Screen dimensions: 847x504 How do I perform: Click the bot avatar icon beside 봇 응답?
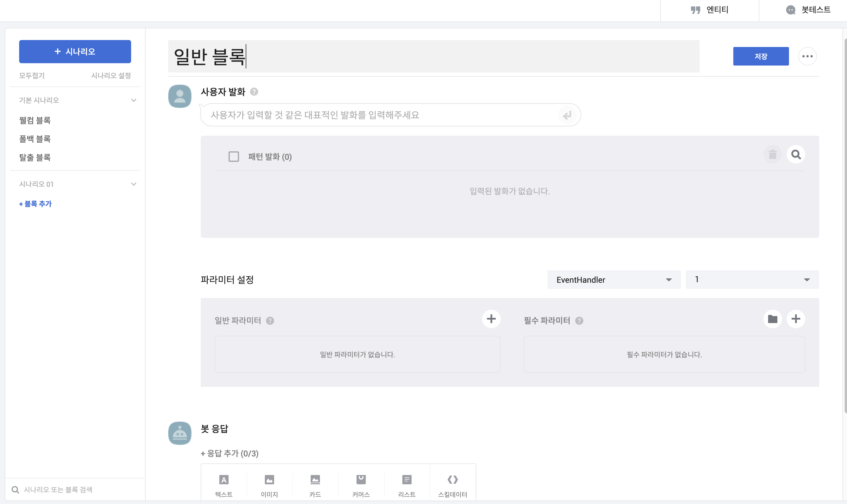click(x=180, y=433)
